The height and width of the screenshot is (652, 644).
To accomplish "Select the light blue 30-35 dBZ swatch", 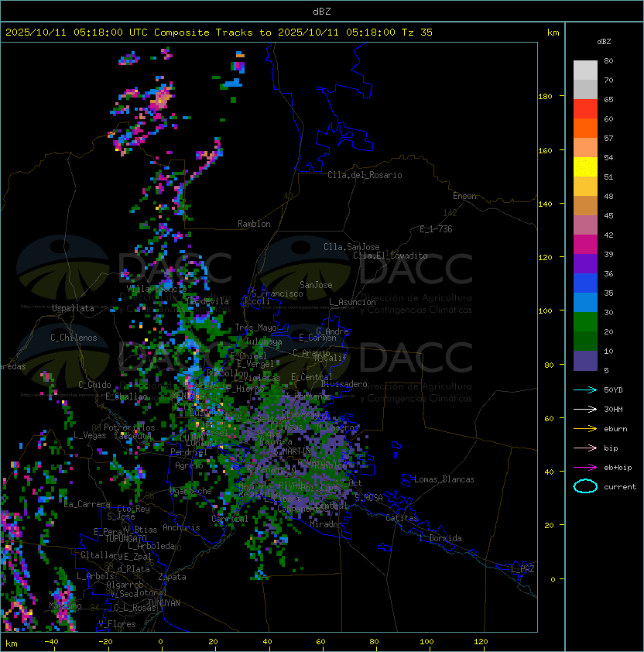I will [x=585, y=303].
